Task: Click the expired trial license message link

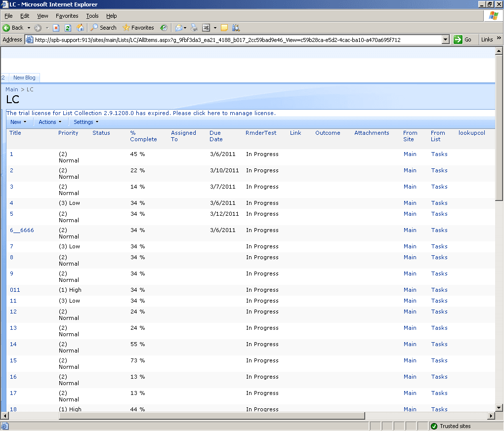Action: click(141, 113)
